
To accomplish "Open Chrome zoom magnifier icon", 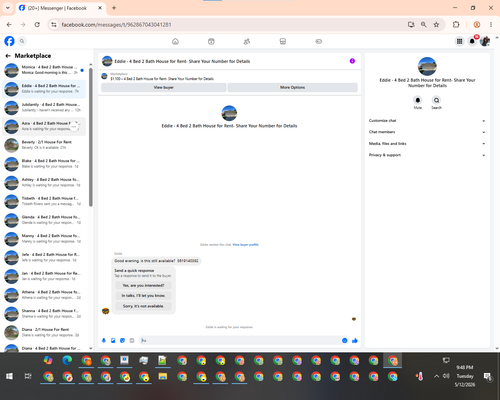I will (x=424, y=25).
